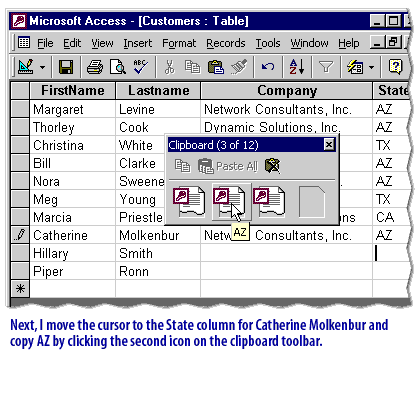The image size is (420, 420).
Task: Click the Bill first name cell
Action: [x=73, y=163]
